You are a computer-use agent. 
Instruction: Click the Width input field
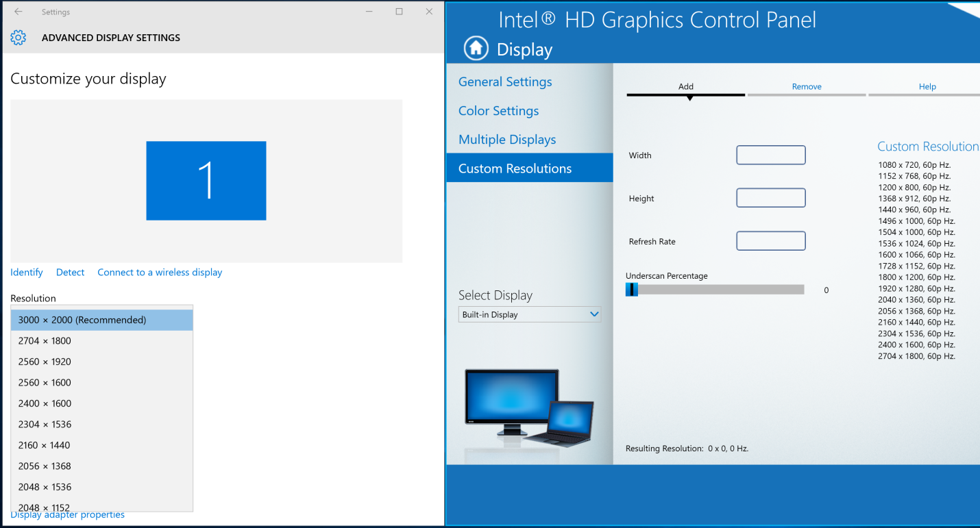coord(770,155)
